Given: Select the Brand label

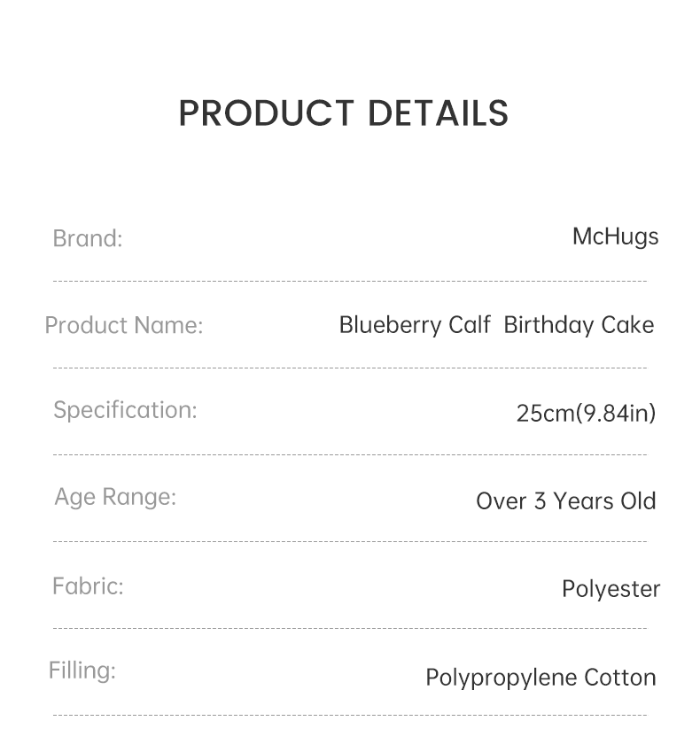Looking at the screenshot, I should click(88, 238).
